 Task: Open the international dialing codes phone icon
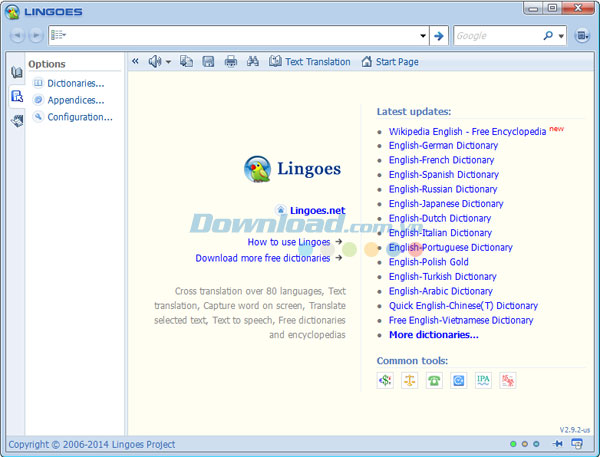[434, 380]
